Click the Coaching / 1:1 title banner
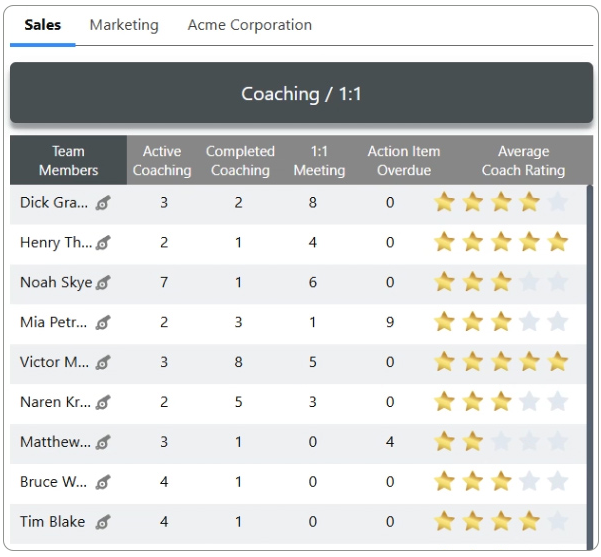Viewport: 601px width, 557px height. click(x=301, y=94)
